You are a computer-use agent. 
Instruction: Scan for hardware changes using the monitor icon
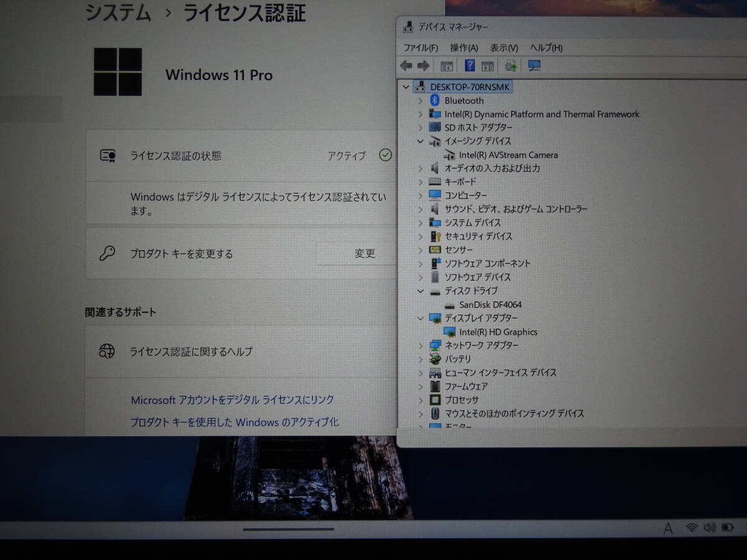point(534,65)
